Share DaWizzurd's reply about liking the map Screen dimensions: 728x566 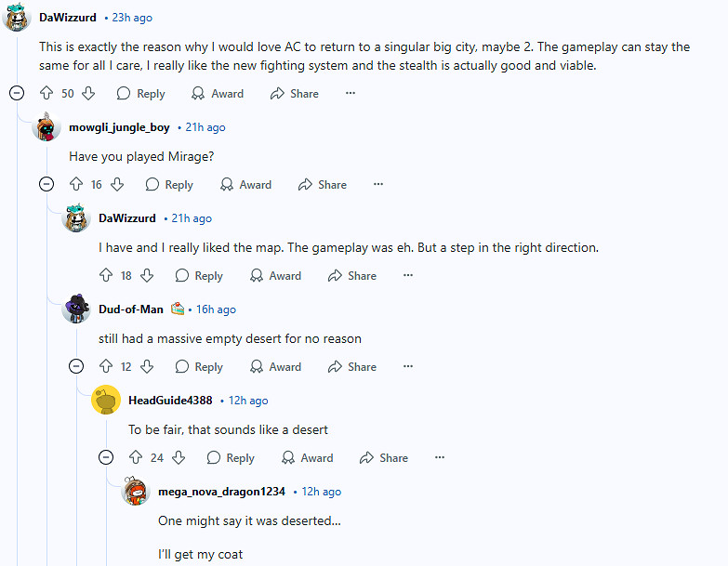pos(351,275)
